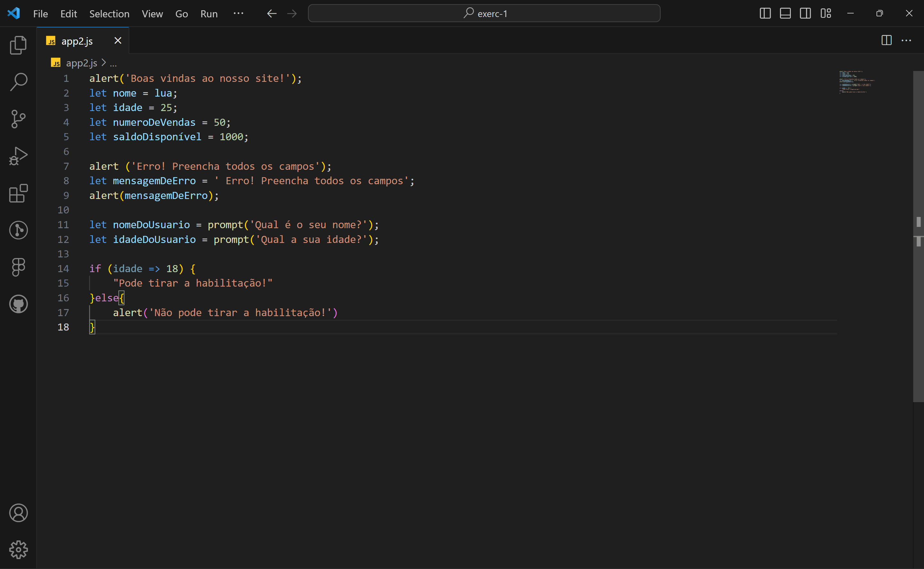The width and height of the screenshot is (924, 569).
Task: Click line number 18 in the gutter
Action: pos(63,327)
